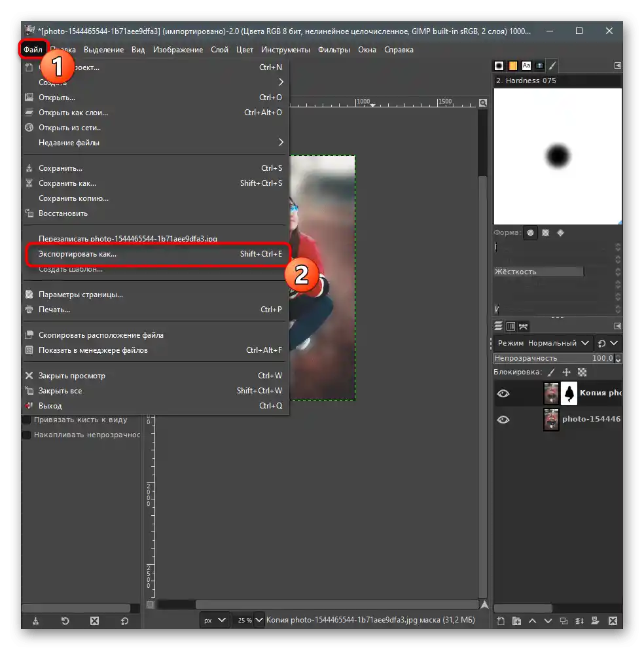
Task: Toggle the lock alpha channel icon
Action: tap(582, 372)
